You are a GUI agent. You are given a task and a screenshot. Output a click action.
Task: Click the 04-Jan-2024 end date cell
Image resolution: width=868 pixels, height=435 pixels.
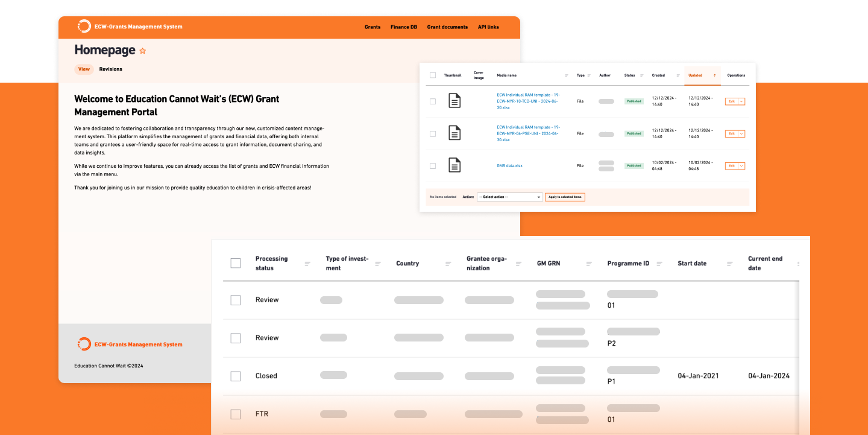tap(769, 376)
